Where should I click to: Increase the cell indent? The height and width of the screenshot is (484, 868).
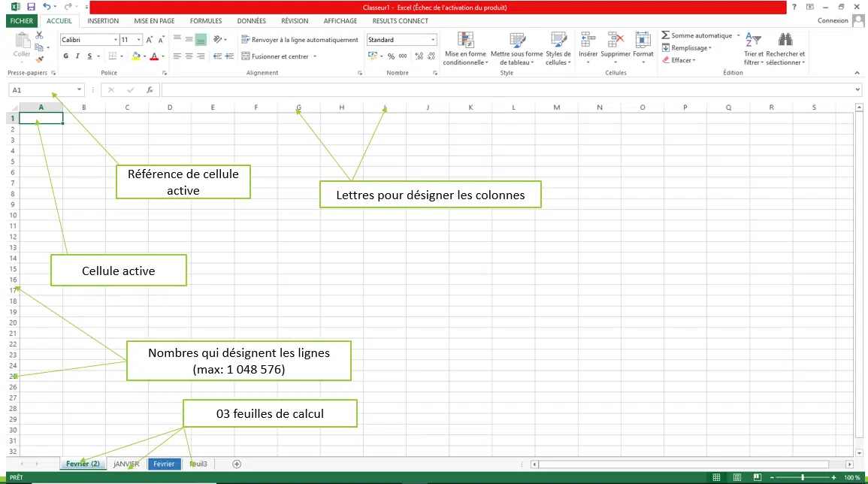pyautogui.click(x=230, y=56)
